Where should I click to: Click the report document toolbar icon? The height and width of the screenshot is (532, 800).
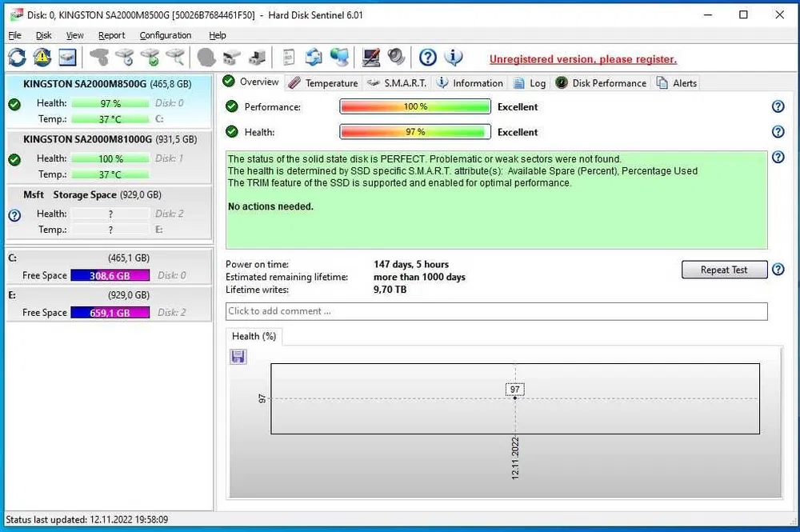(x=289, y=57)
